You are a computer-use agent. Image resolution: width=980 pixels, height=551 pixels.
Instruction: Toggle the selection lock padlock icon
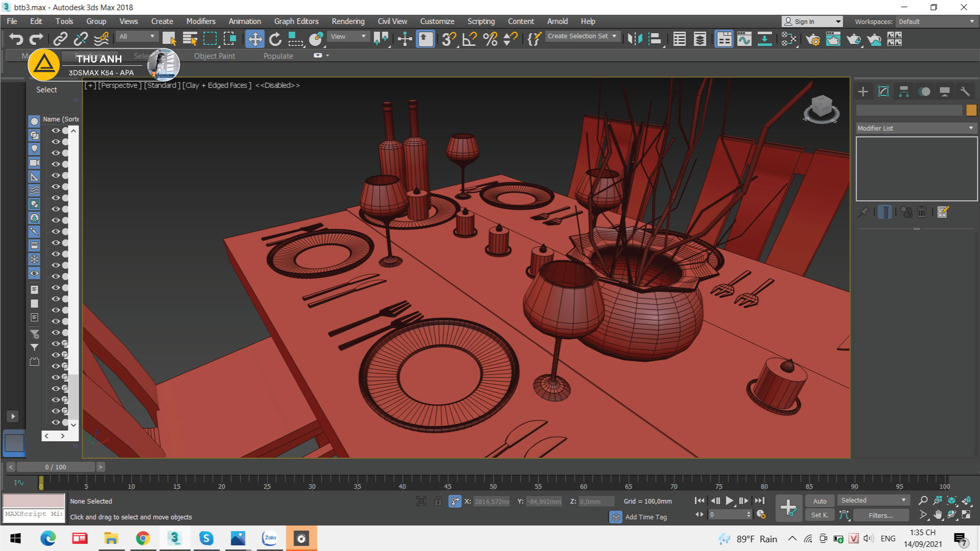point(438,501)
